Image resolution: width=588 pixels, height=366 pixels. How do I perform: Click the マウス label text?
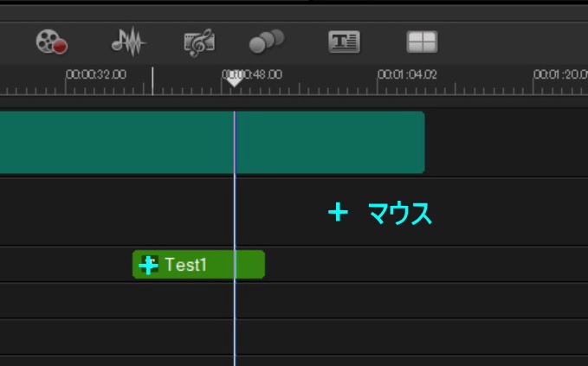tap(399, 213)
